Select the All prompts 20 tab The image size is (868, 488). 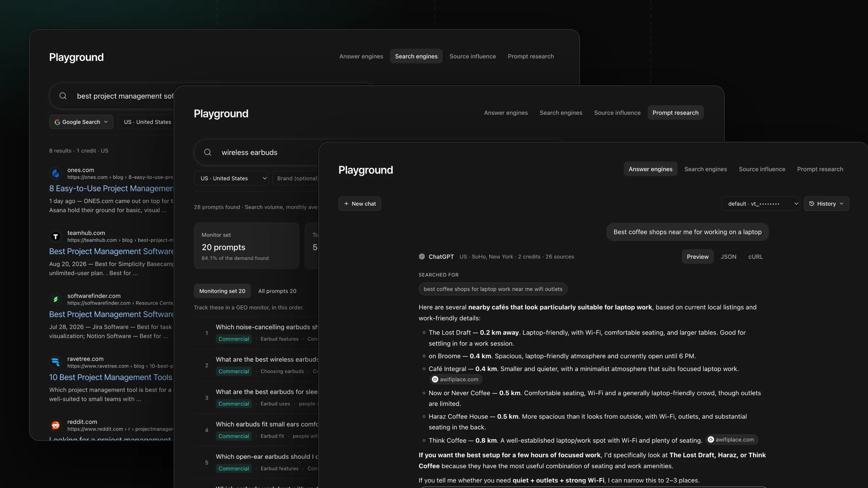pyautogui.click(x=277, y=291)
